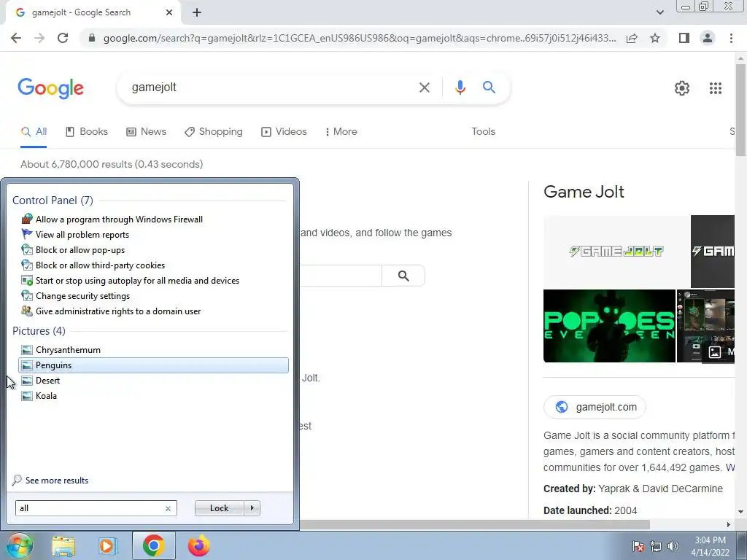Open Allow a program through Windows Firewall
Screen dimensions: 747x560
point(119,219)
